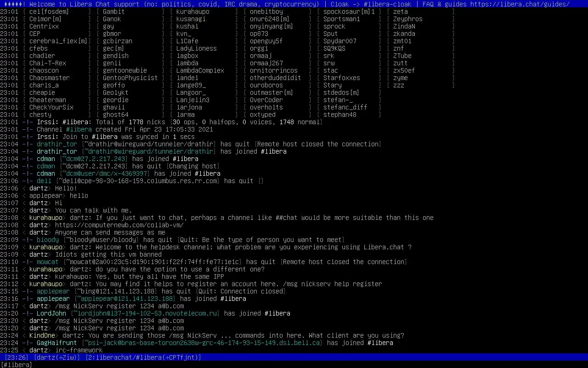Click 'Idiots getting this vm banned' message
588x368 pixels.
click(81, 254)
